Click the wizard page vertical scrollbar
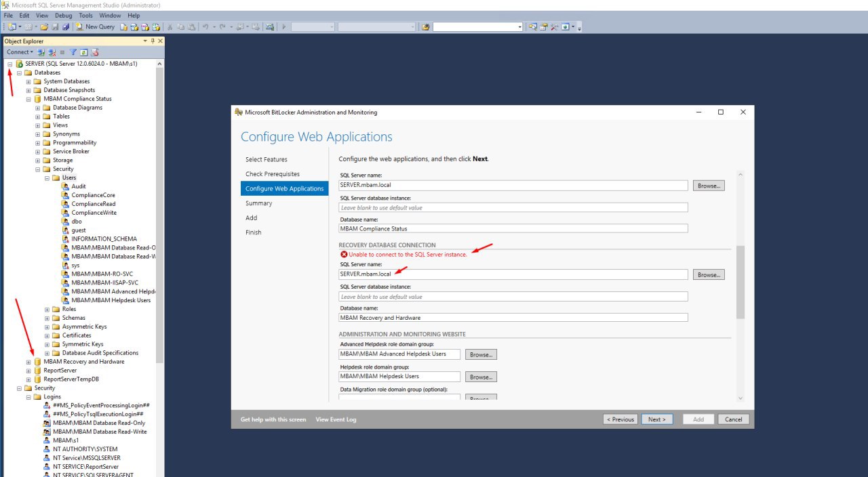868x477 pixels. (741, 281)
